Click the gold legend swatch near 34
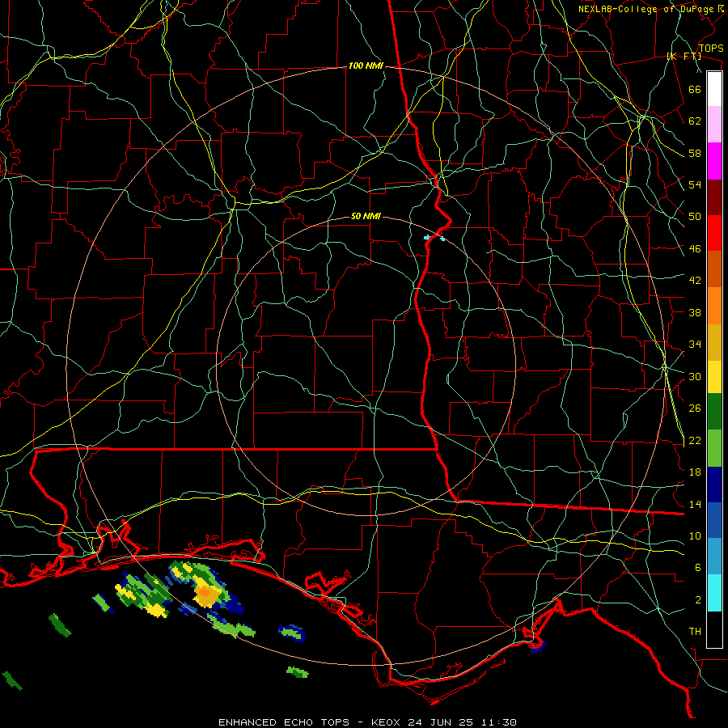 pyautogui.click(x=714, y=342)
